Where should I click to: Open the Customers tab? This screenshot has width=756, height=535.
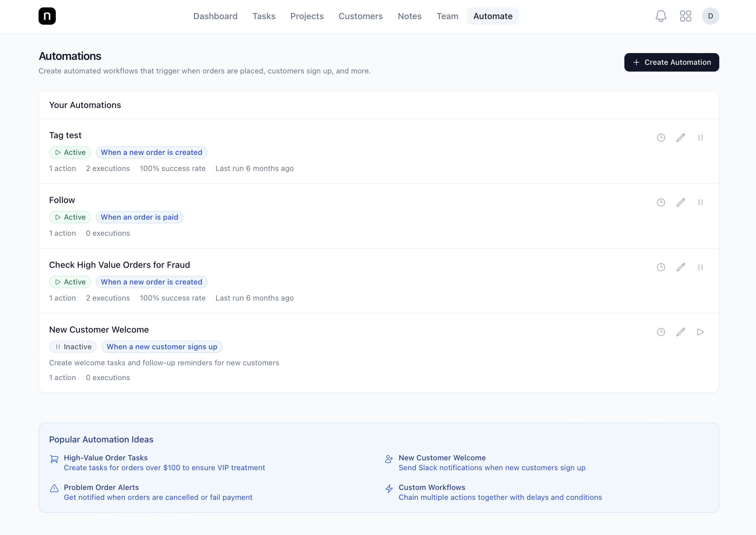click(360, 16)
